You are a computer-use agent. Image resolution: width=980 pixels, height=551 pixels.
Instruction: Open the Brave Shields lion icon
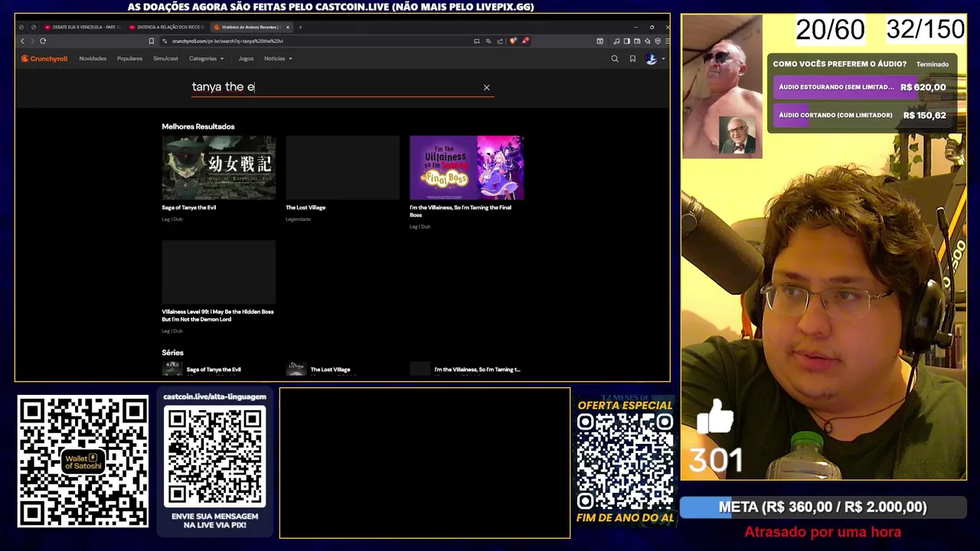pos(513,41)
